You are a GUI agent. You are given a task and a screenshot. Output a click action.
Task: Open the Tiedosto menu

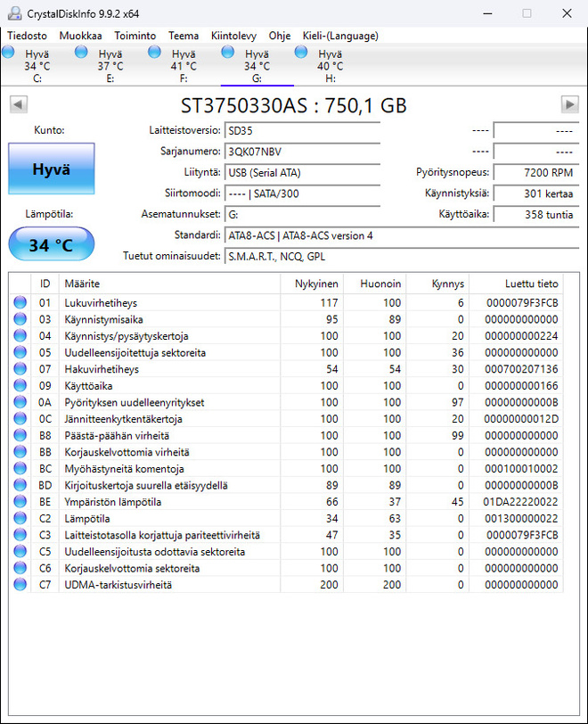(x=28, y=36)
